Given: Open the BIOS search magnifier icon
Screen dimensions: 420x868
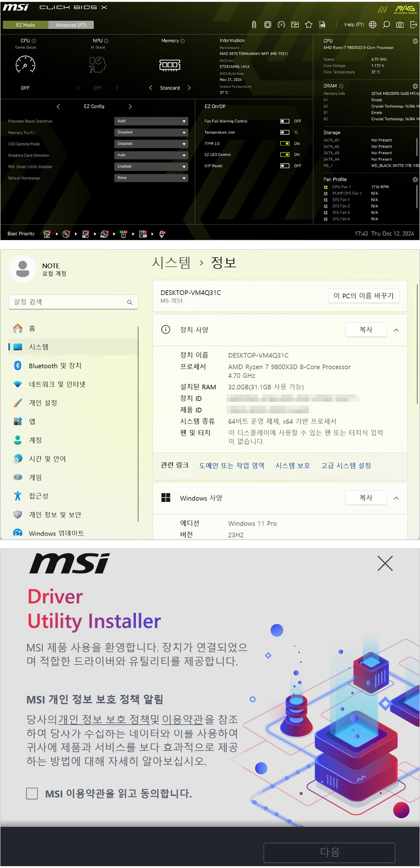Looking at the screenshot, I should point(386,24).
